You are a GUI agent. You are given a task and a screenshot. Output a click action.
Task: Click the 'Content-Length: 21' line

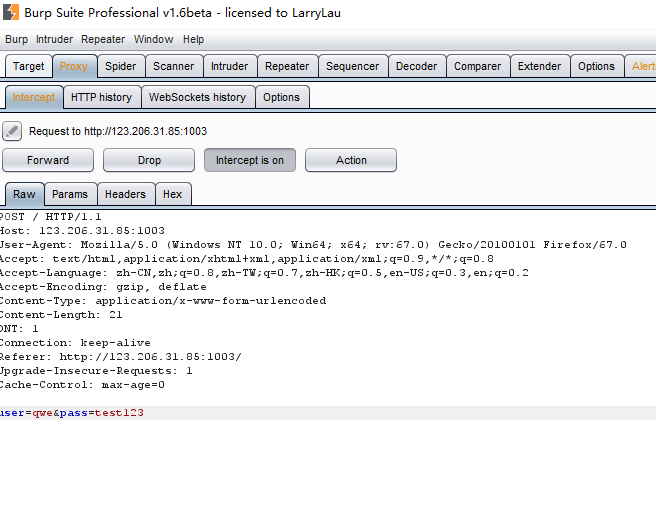tap(61, 315)
